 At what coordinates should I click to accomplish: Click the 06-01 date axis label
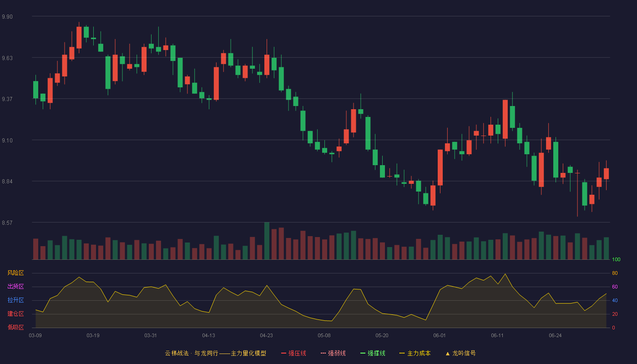[440, 335]
